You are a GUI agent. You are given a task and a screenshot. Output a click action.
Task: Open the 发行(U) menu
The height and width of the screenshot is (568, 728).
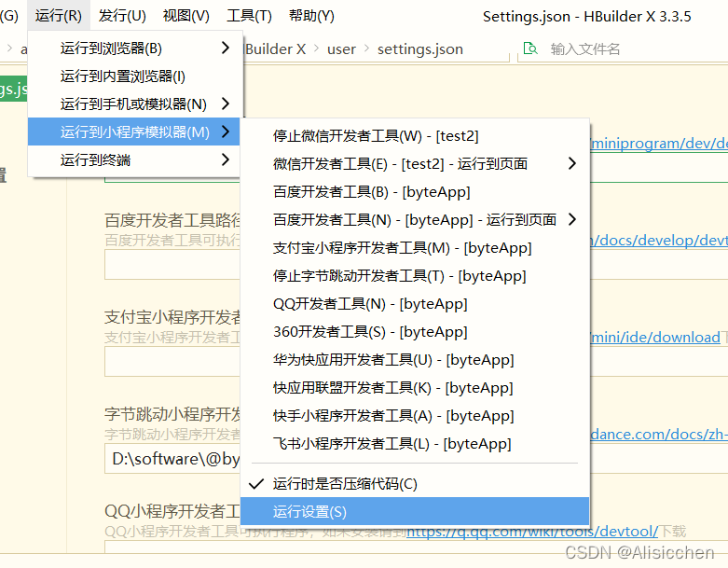122,16
